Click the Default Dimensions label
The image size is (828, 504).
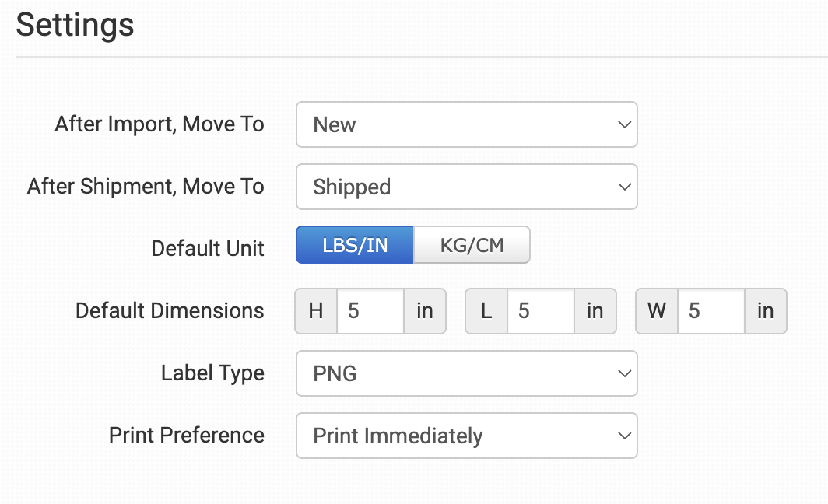coord(170,311)
